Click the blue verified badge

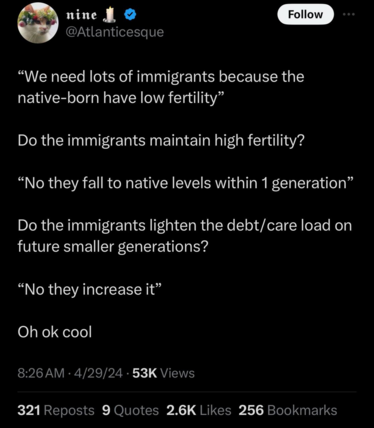click(130, 15)
